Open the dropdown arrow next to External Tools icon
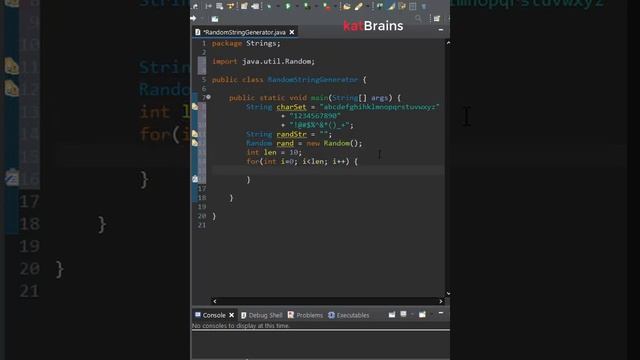The height and width of the screenshot is (360, 640). (x=335, y=6)
